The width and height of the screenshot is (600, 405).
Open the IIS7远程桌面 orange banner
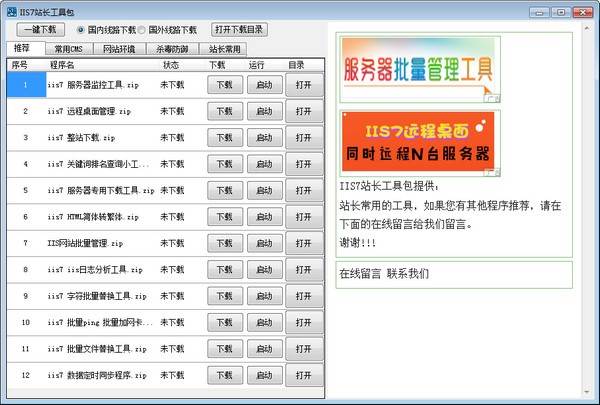(417, 142)
